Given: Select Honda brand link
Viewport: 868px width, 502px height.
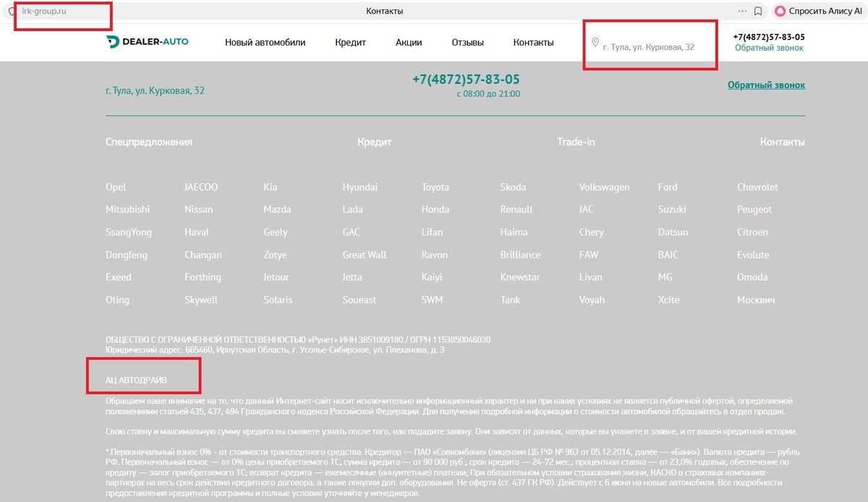Looking at the screenshot, I should click(x=435, y=209).
